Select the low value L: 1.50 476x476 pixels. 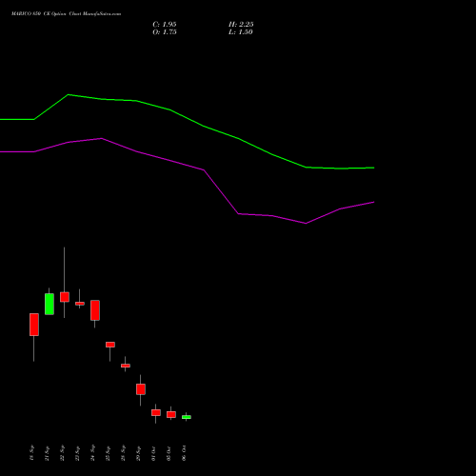(241, 32)
